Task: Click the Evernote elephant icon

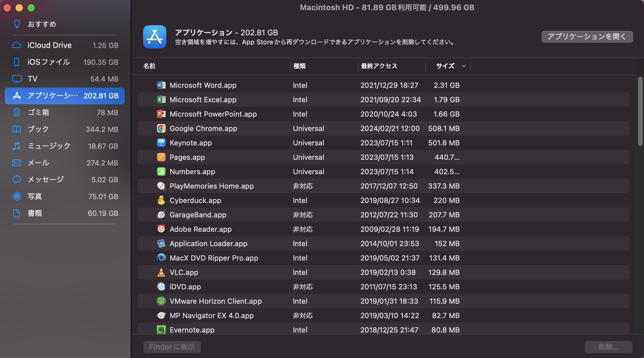Action: point(161,330)
